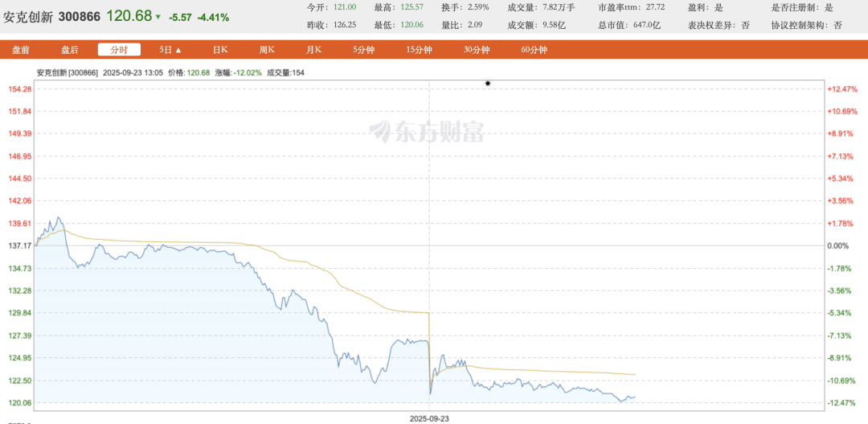868x424 pixels.
Task: Click the 129.84 price axis label
Action: click(x=18, y=313)
